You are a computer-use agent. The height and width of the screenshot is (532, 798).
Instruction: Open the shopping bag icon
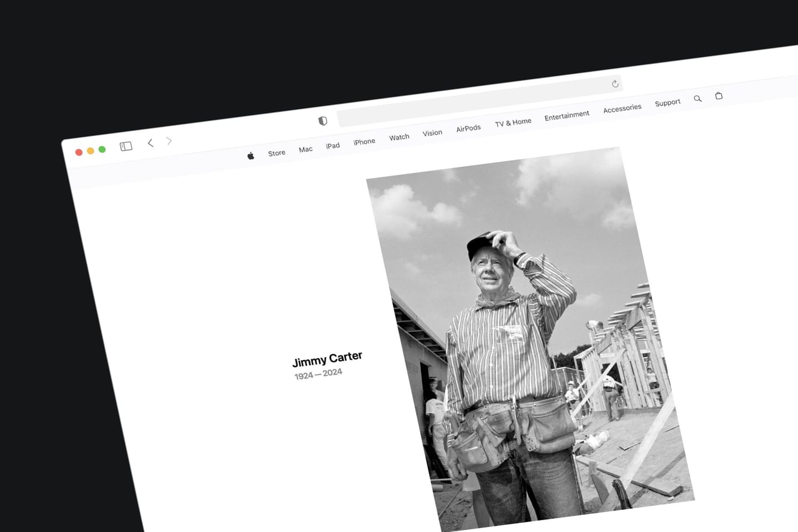719,96
